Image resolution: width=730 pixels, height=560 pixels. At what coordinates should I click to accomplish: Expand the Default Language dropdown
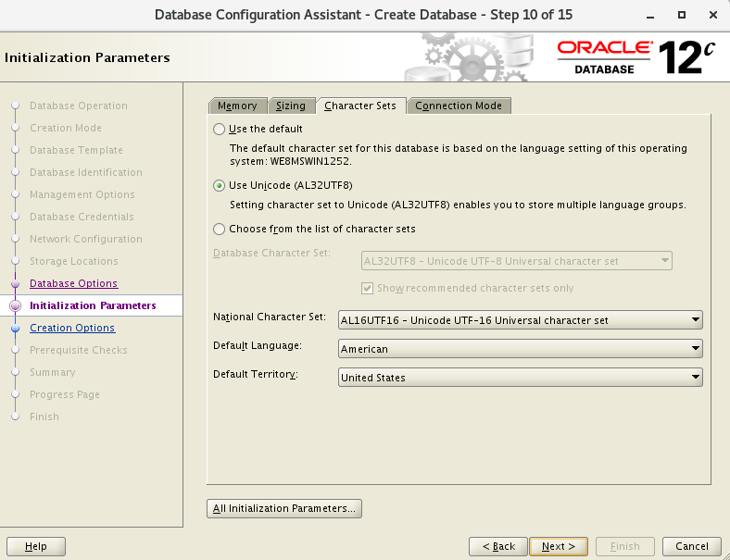tap(521, 349)
